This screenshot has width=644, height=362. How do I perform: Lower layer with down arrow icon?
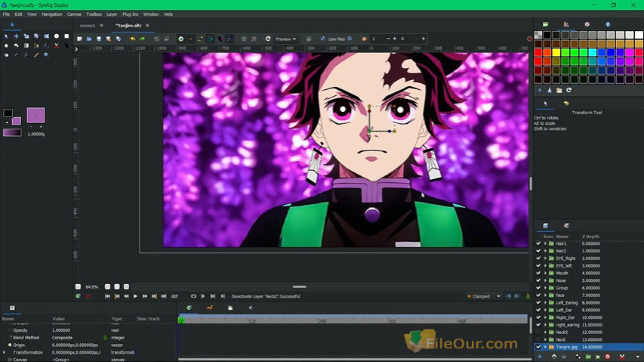click(x=563, y=357)
